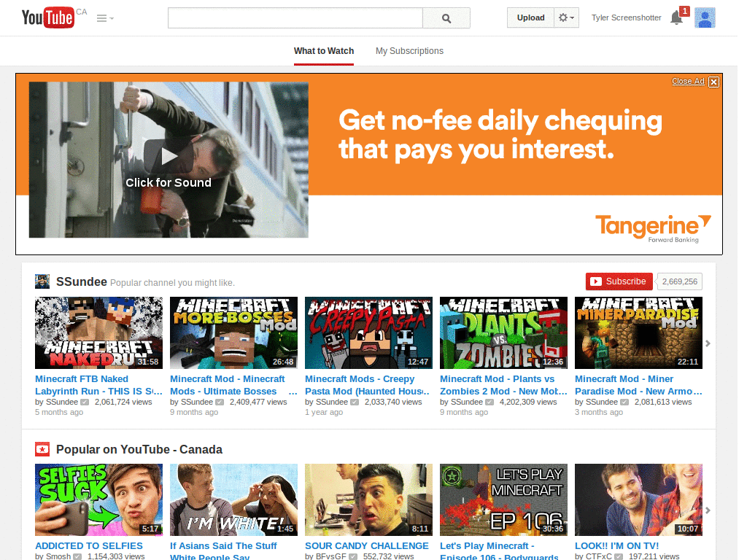Select the What to Watch tab
This screenshot has width=747, height=560.
pos(324,51)
